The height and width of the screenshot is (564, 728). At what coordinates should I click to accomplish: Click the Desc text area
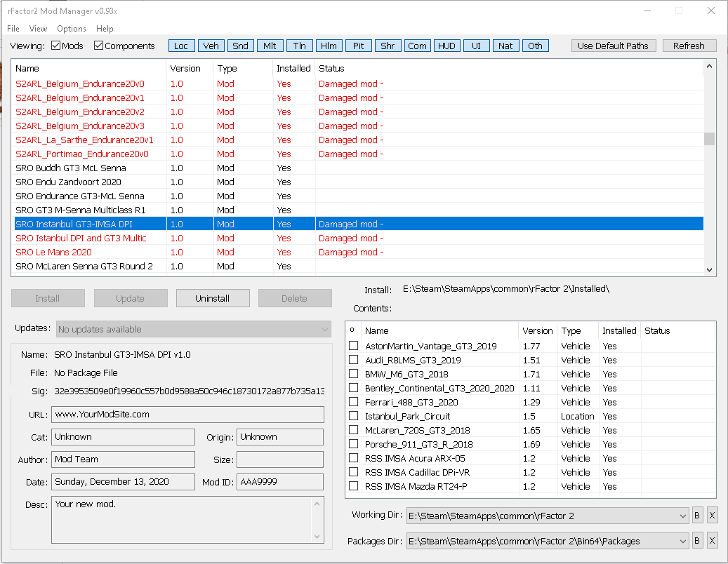[187, 520]
